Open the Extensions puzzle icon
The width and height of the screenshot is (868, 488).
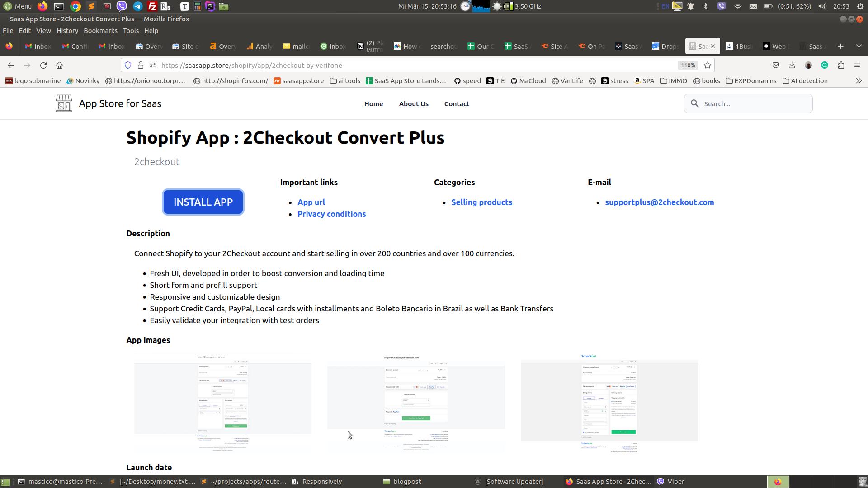tap(841, 66)
